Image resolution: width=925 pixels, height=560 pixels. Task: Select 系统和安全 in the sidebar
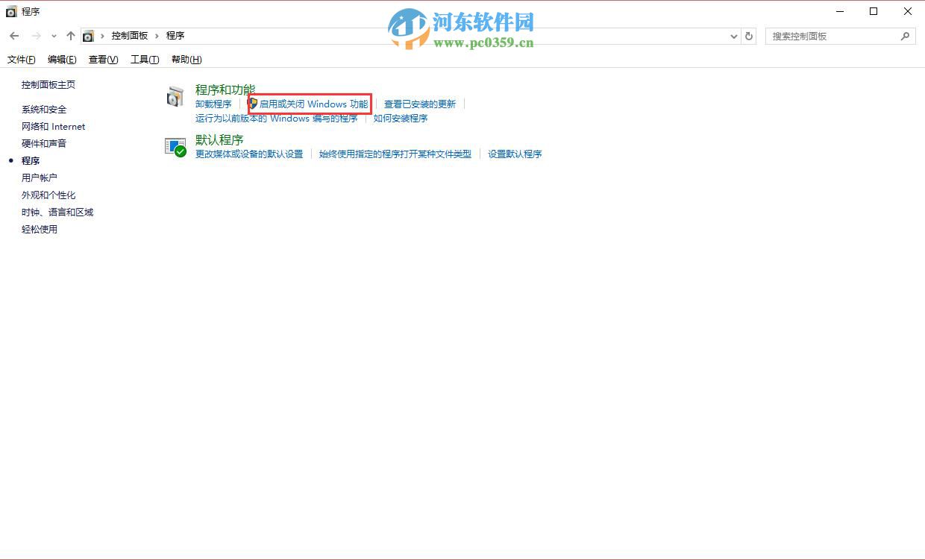45,109
